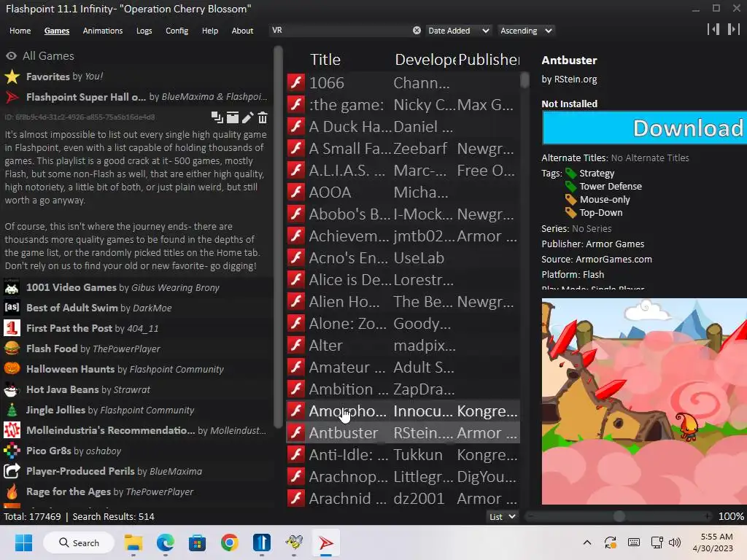Click the Flash icon beside 1066
Image resolution: width=747 pixels, height=560 pixels.
(296, 82)
